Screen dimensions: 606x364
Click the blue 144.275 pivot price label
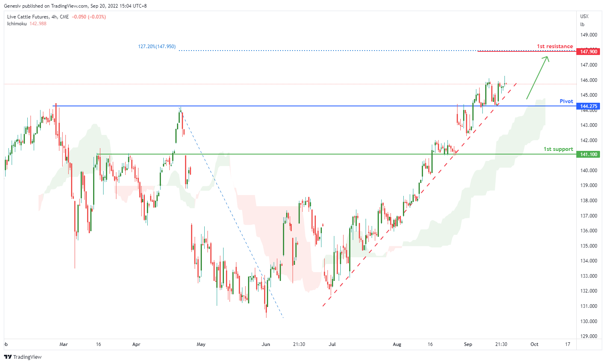(x=588, y=106)
